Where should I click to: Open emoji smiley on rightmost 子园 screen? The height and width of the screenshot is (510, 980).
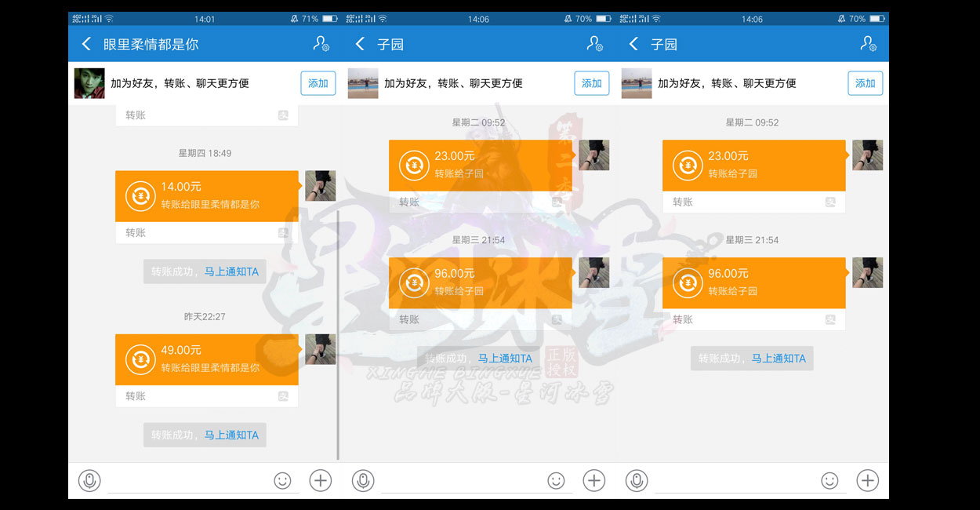tap(829, 480)
